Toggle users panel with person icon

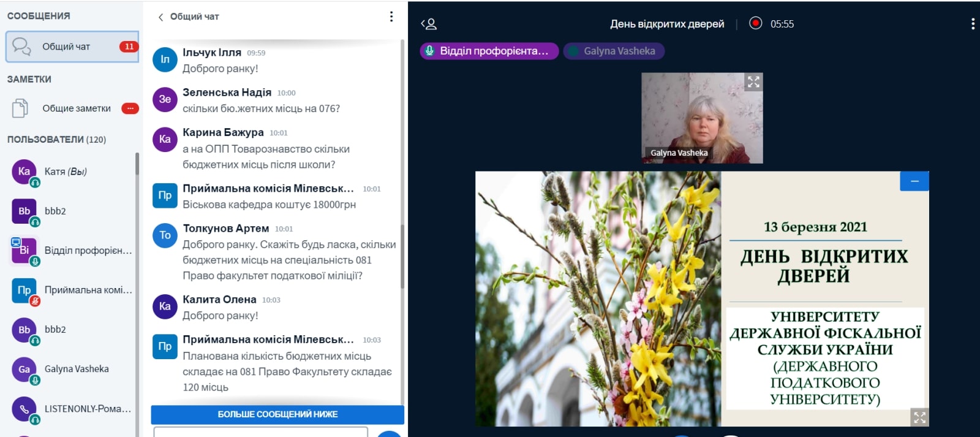(429, 24)
